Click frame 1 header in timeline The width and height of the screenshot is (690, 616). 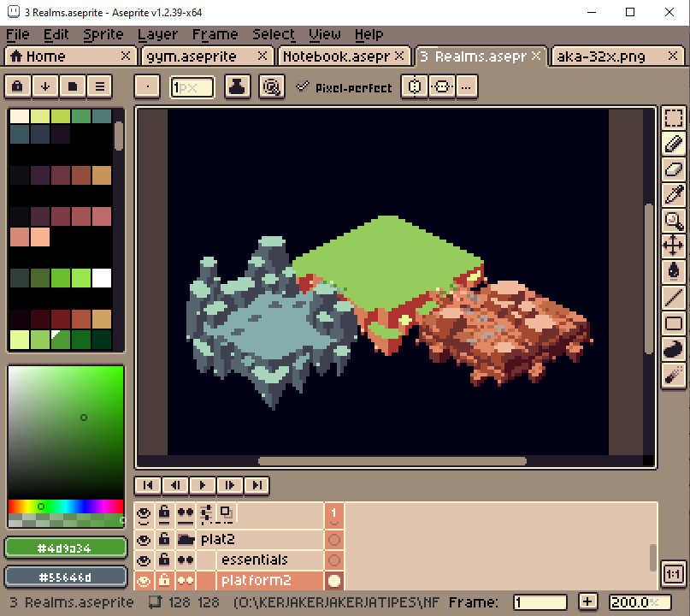point(334,514)
